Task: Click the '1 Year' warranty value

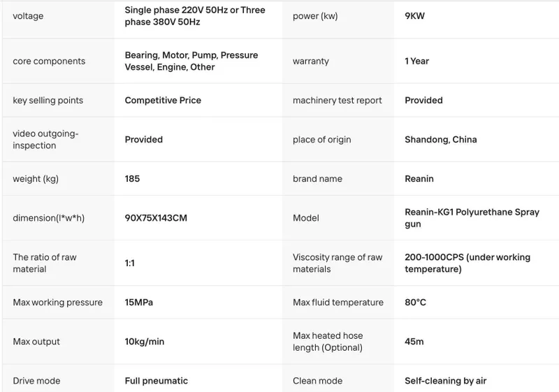Action: [x=416, y=61]
